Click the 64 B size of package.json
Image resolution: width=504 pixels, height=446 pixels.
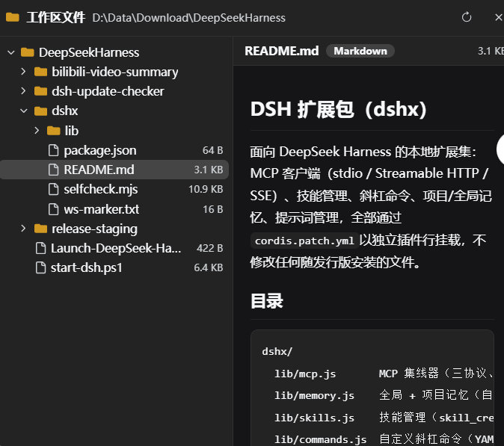[213, 150]
